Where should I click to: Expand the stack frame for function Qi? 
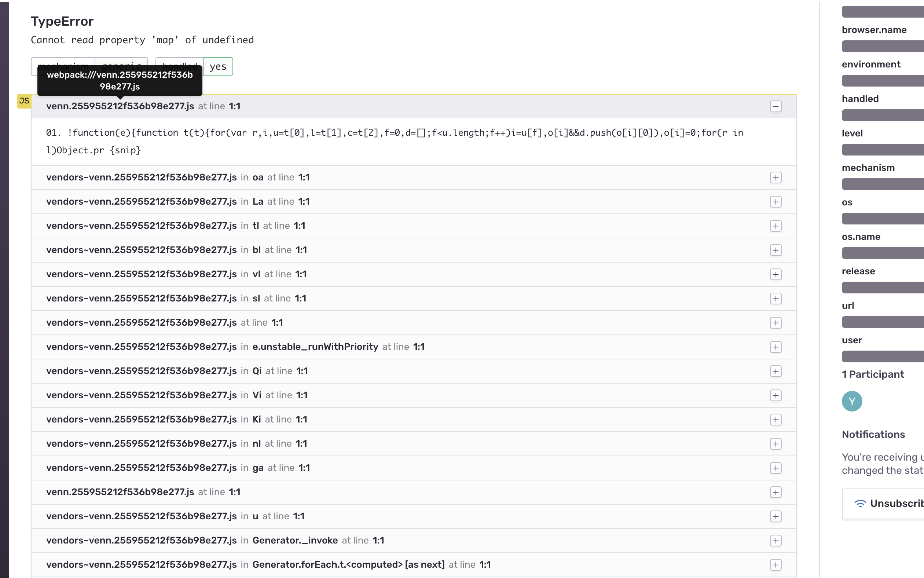[x=776, y=371]
